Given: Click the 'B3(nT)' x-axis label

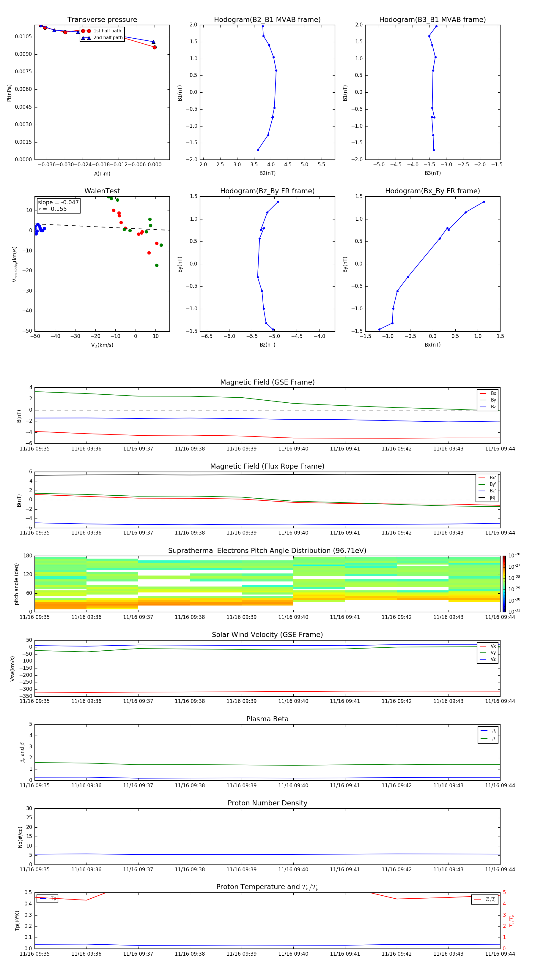Looking at the screenshot, I should click(432, 173).
